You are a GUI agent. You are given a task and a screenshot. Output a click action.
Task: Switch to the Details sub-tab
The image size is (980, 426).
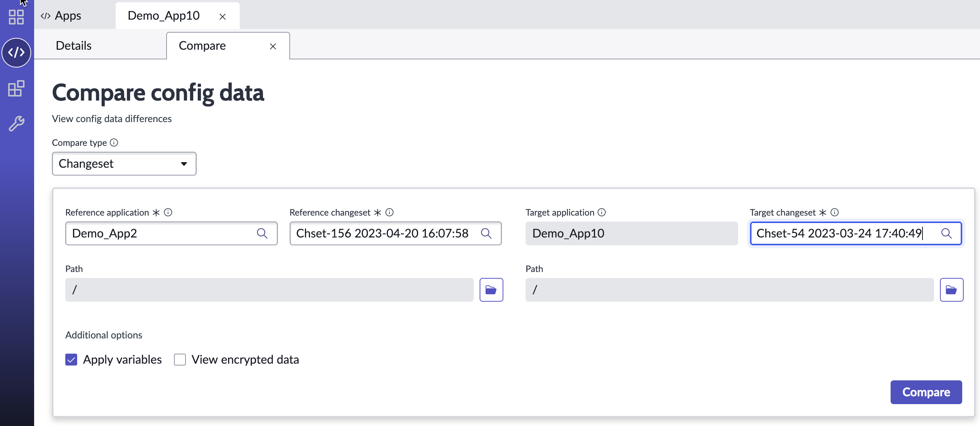pyautogui.click(x=73, y=46)
